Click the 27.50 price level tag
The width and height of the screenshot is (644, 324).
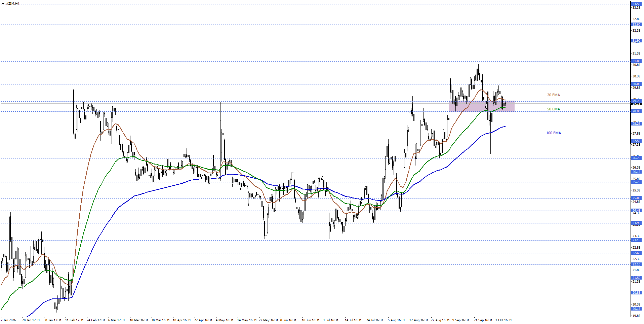636,141
